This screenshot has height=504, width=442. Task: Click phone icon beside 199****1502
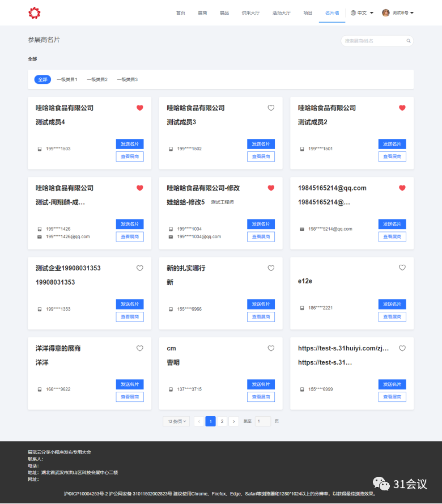tap(171, 149)
